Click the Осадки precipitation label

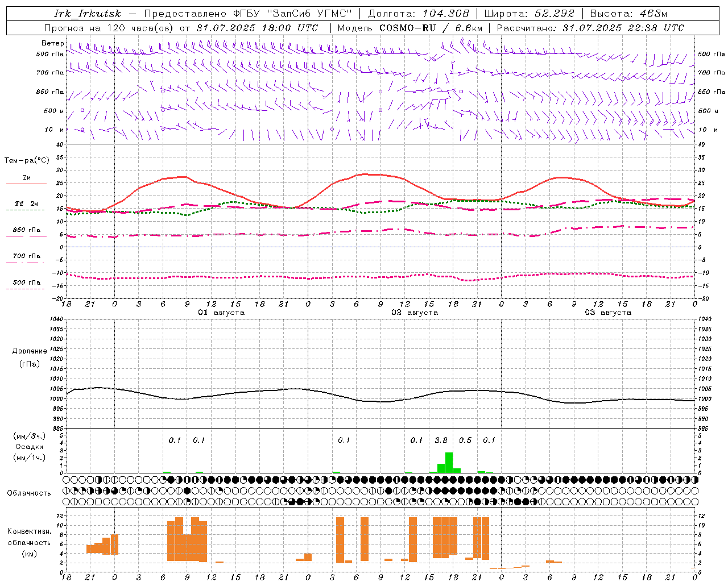coord(29,447)
